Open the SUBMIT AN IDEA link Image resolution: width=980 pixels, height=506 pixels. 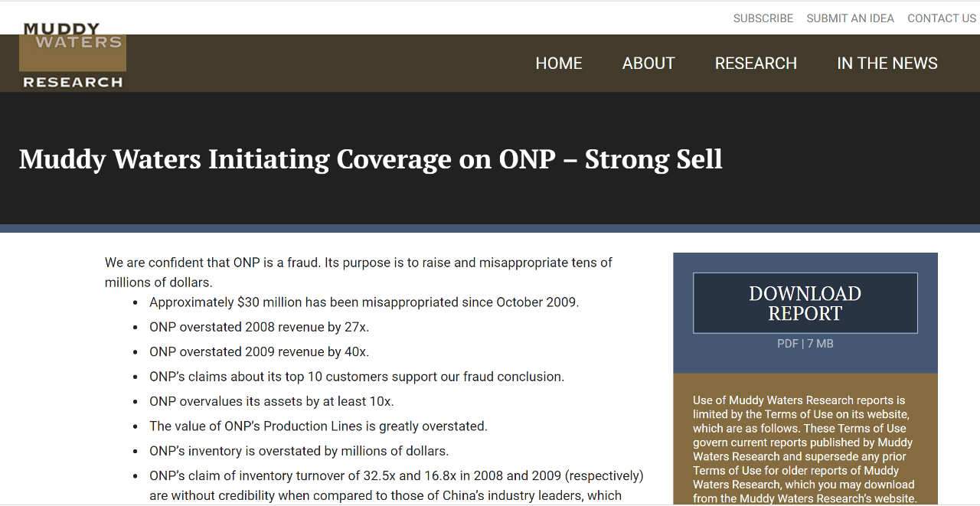(x=850, y=18)
